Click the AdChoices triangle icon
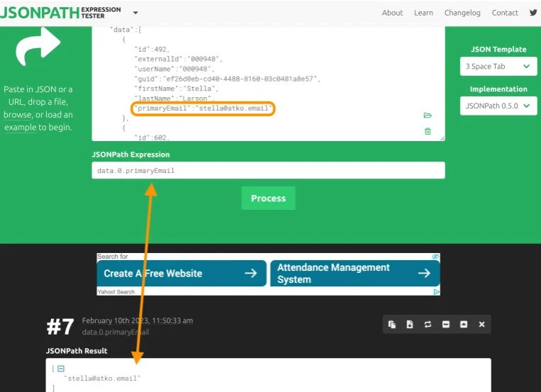Screen dimensions: 541x392 coord(436,292)
